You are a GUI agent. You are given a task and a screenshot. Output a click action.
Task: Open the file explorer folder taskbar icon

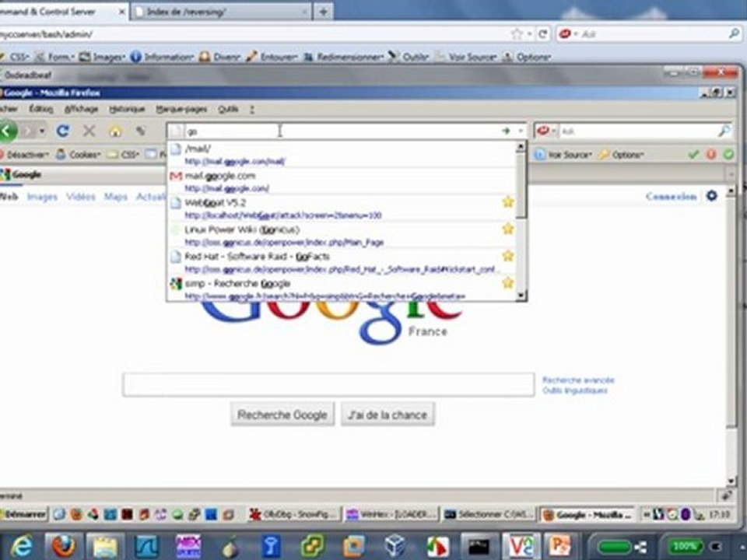104,546
